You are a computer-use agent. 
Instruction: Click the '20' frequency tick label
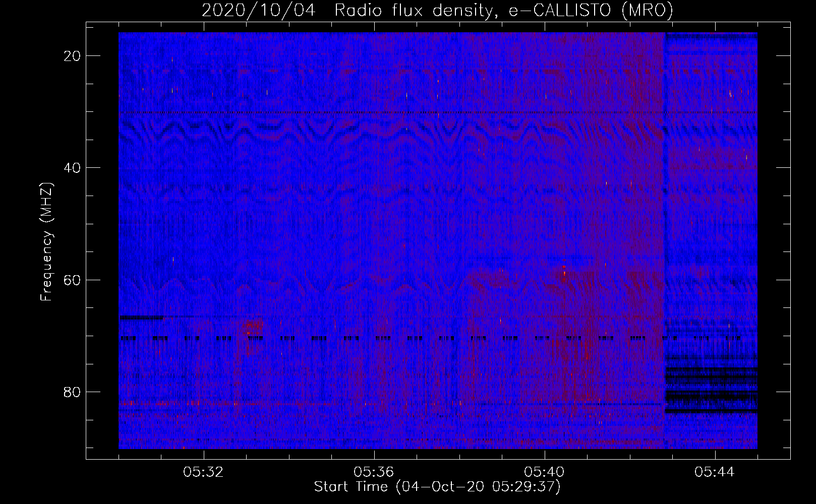[73, 56]
